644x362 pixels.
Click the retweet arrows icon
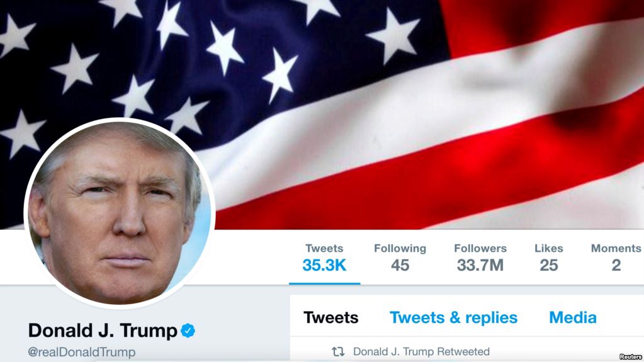pyautogui.click(x=338, y=352)
